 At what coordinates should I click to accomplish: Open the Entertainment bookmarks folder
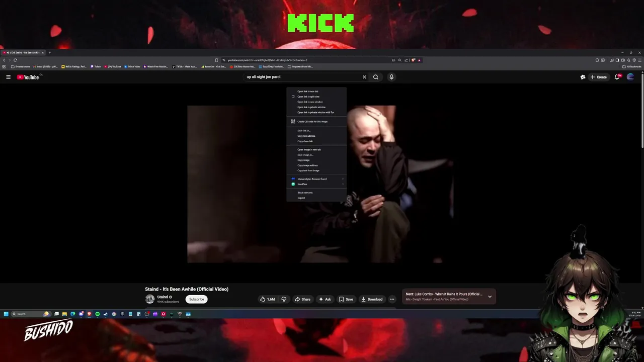(x=20, y=66)
